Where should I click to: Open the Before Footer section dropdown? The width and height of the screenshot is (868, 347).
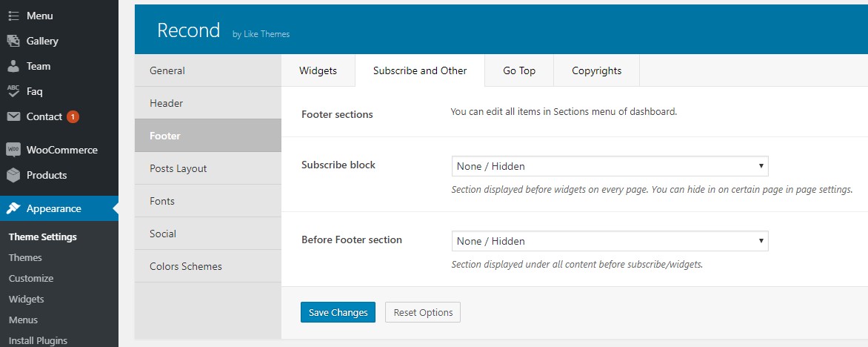pos(610,241)
